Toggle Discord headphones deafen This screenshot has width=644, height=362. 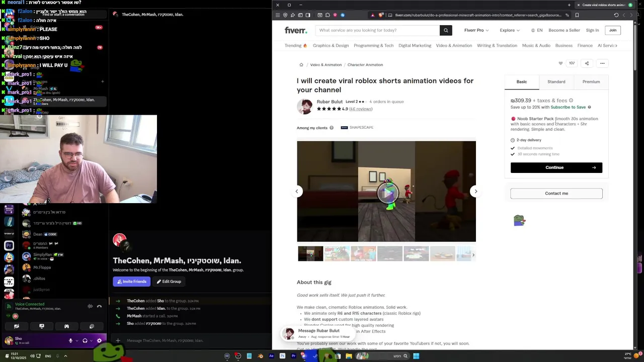pyautogui.click(x=85, y=341)
